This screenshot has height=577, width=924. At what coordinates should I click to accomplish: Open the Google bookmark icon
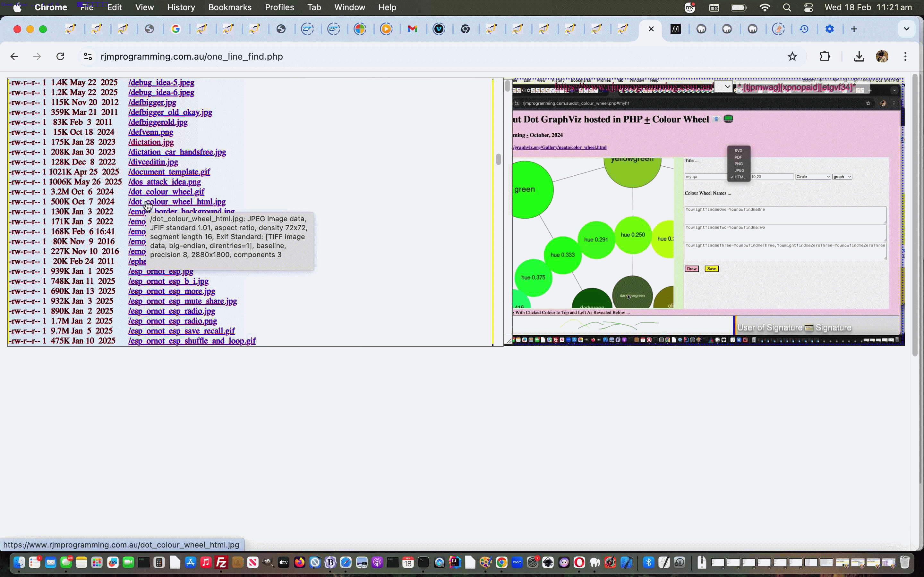pos(175,29)
